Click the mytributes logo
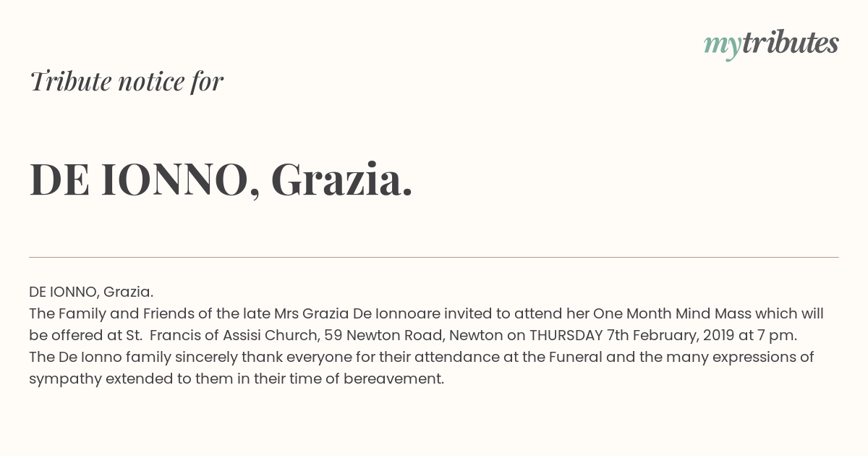This screenshot has width=868, height=456. (x=771, y=45)
